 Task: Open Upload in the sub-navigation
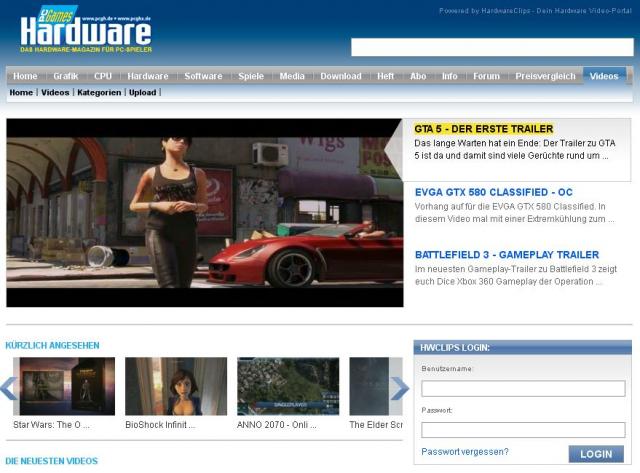click(x=142, y=93)
